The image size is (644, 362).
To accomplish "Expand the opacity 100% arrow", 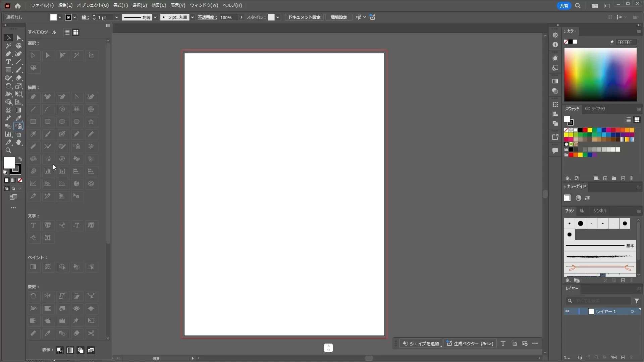I will (x=241, y=17).
